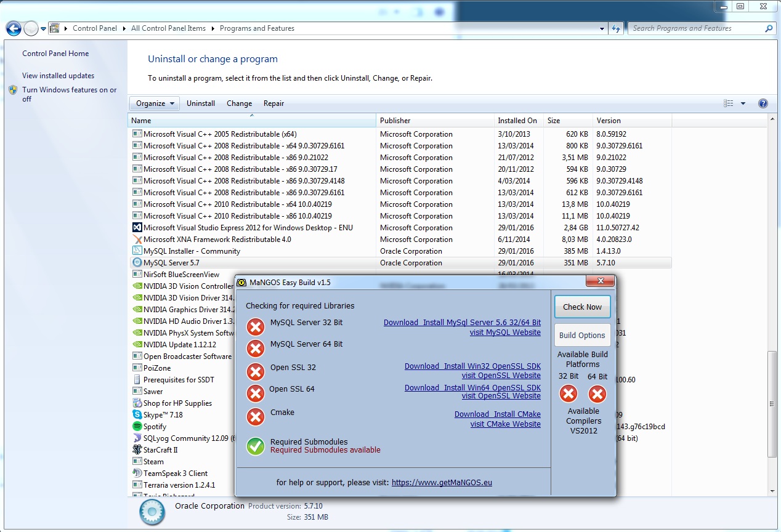The image size is (781, 532).
Task: Open Download_Install Win32 OpenSSL SDK link
Action: point(472,366)
